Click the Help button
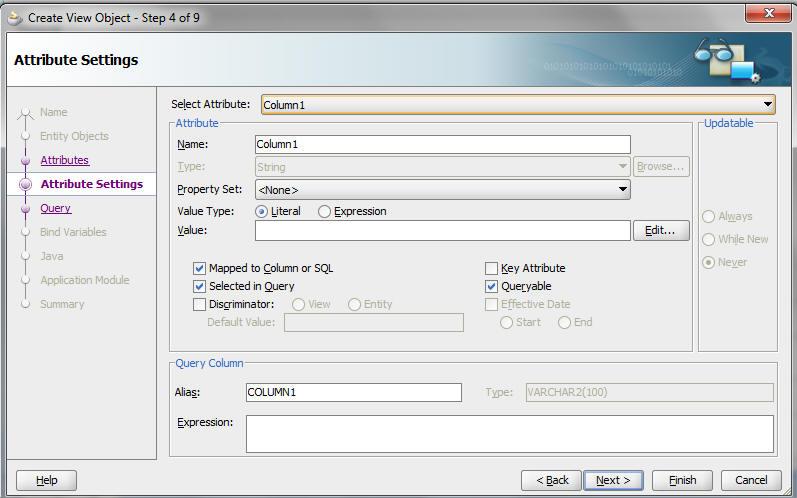 click(x=46, y=480)
